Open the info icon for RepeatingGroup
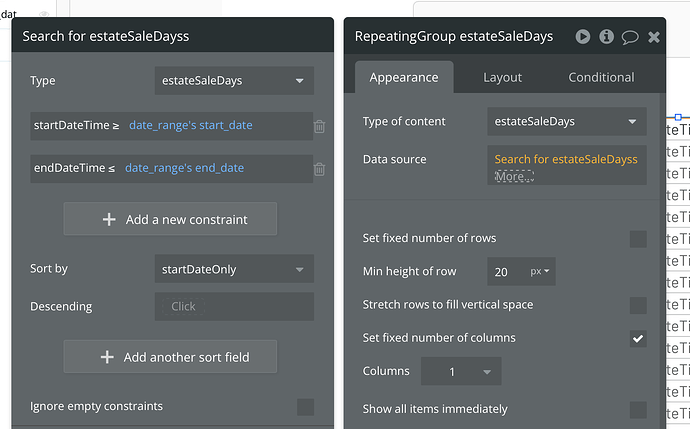Image resolution: width=690 pixels, height=429 pixels. click(x=606, y=37)
